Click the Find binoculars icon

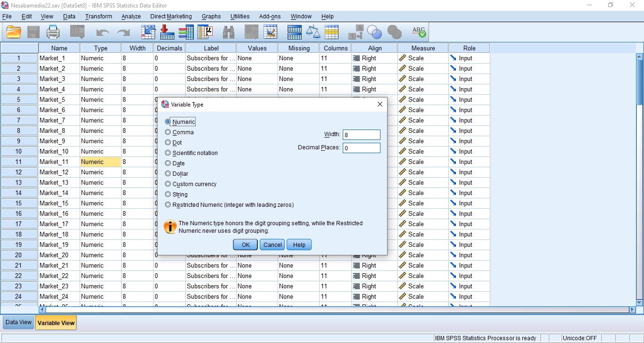(229, 32)
